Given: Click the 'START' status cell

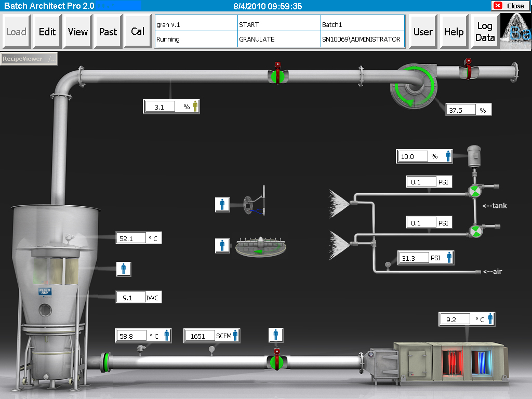Looking at the screenshot, I should click(x=279, y=24).
